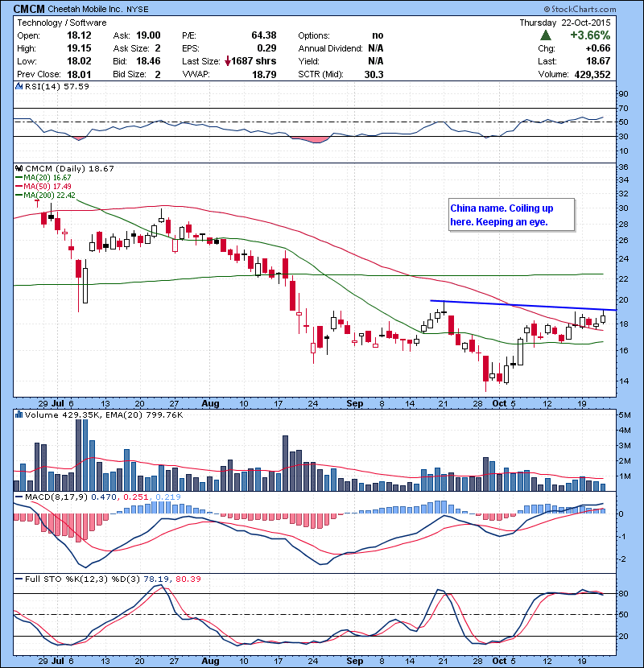This screenshot has width=644, height=668.
Task: Click the Bid value 18.46
Action: click(x=148, y=61)
